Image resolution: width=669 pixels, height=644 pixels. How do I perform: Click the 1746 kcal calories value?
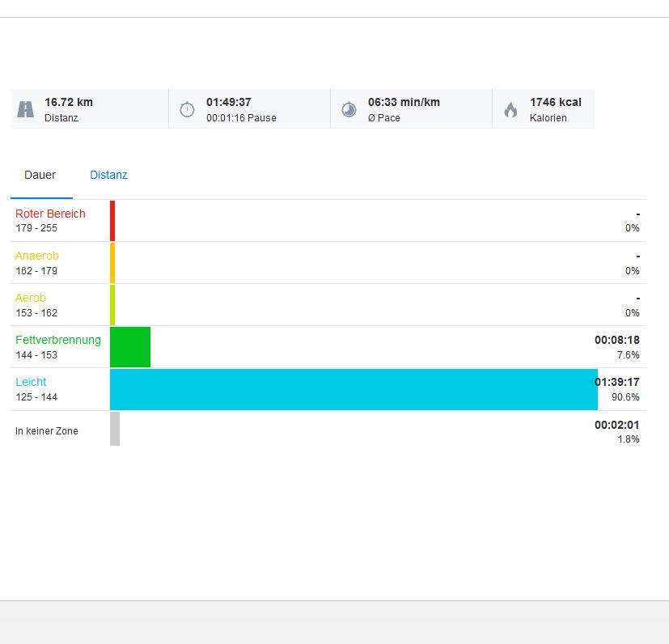(555, 102)
